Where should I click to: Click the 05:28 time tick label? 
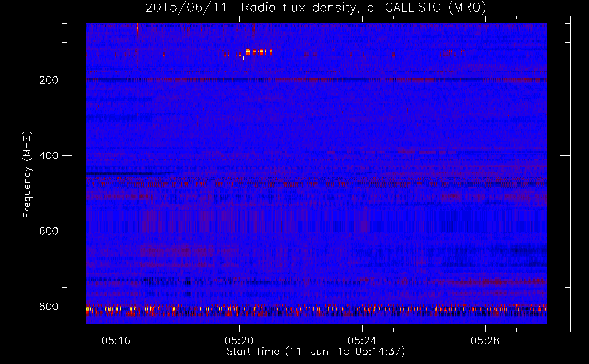pyautogui.click(x=485, y=341)
